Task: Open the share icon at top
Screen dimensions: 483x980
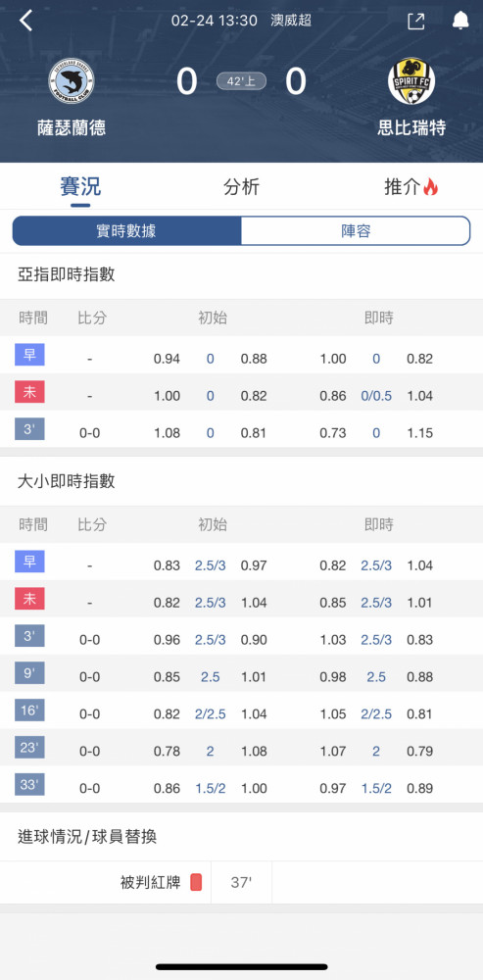Action: point(415,22)
